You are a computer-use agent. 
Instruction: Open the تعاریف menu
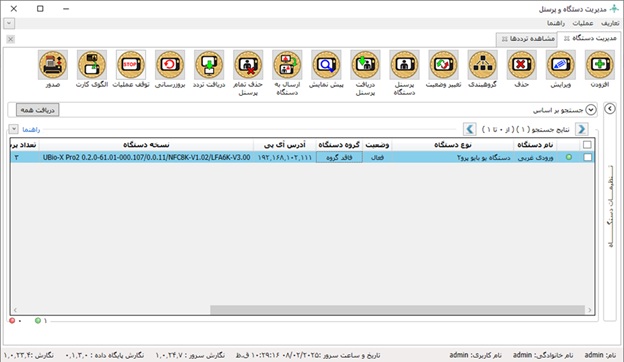point(610,23)
